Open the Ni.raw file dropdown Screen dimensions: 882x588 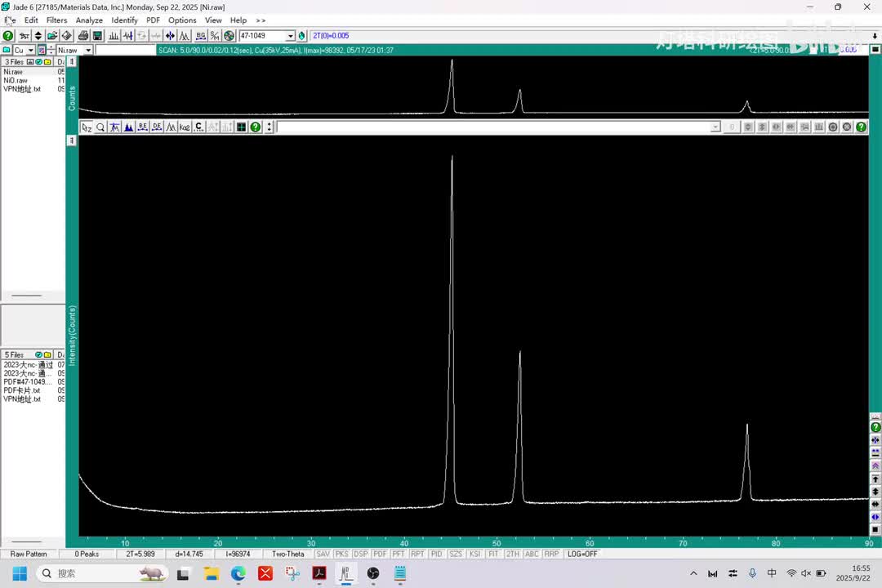[x=88, y=50]
